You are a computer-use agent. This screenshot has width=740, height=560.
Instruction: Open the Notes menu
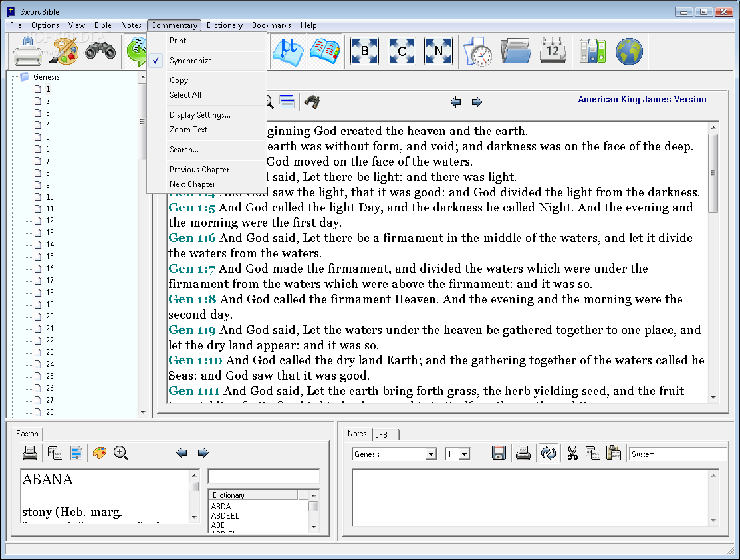tap(131, 25)
